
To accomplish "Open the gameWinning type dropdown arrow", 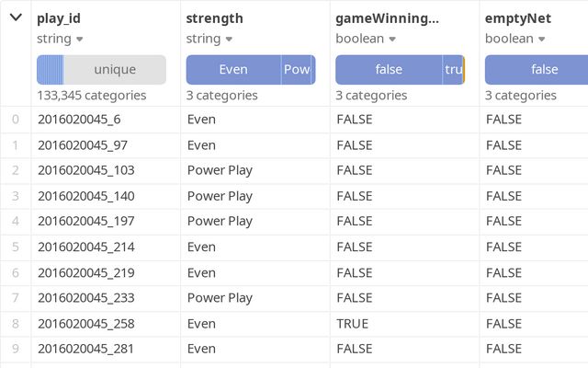I will (x=392, y=40).
